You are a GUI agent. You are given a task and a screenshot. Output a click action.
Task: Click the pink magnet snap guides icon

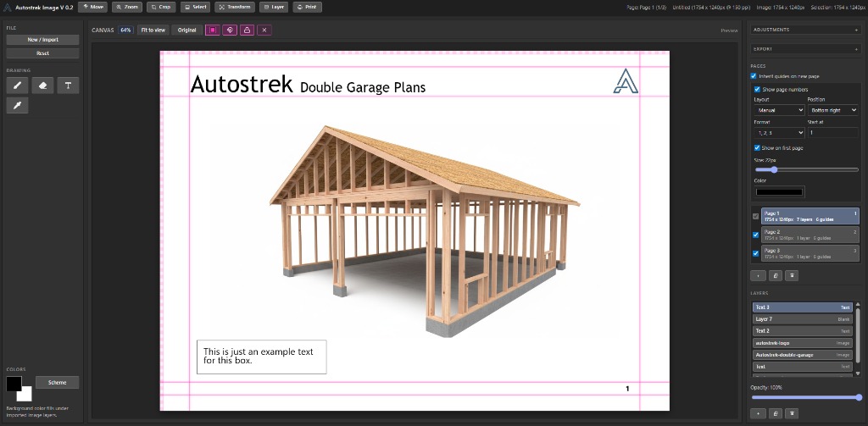click(x=230, y=30)
